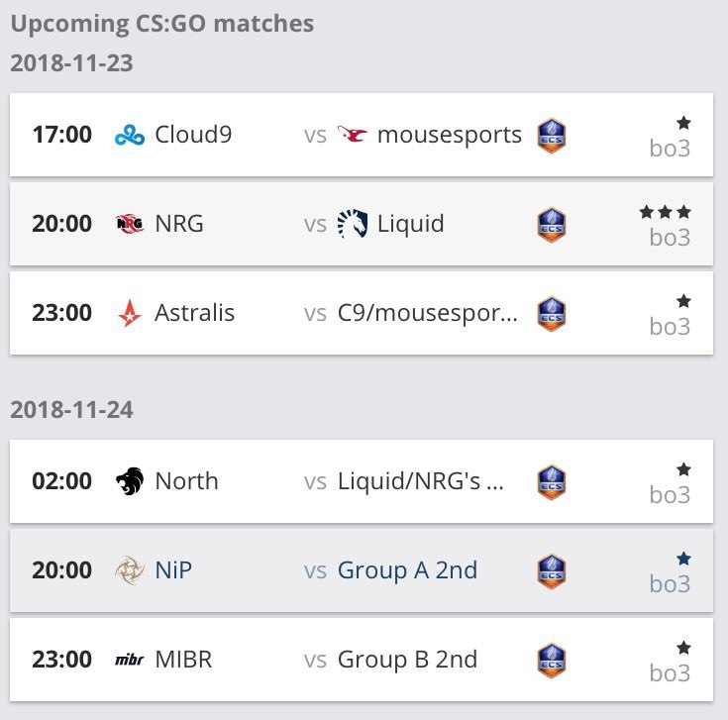Click three-star rating on NRG vs Liquid

665,212
